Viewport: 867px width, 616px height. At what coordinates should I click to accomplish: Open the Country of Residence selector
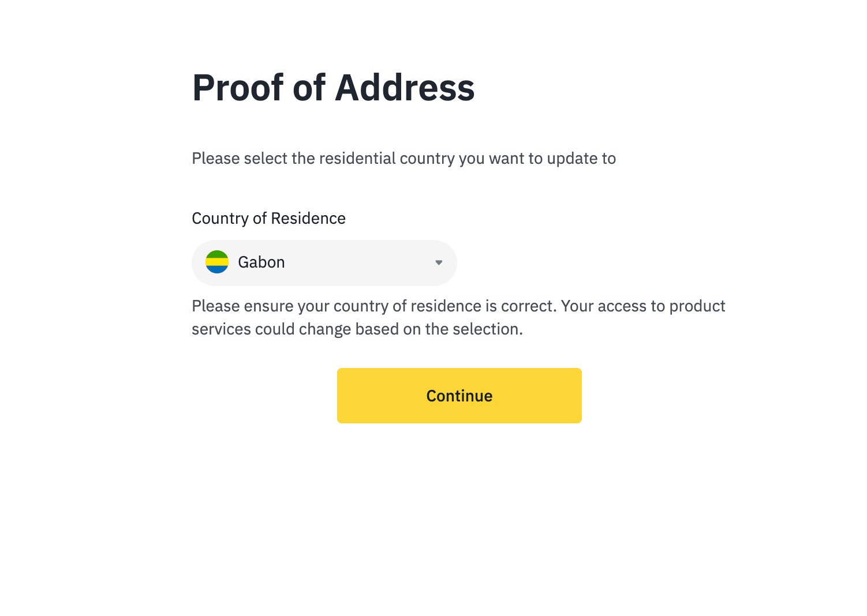pyautogui.click(x=324, y=263)
